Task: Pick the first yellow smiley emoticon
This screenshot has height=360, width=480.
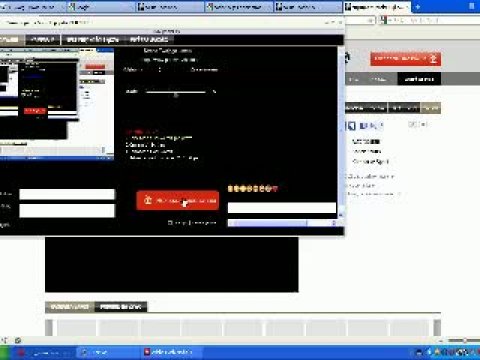Action: click(230, 189)
